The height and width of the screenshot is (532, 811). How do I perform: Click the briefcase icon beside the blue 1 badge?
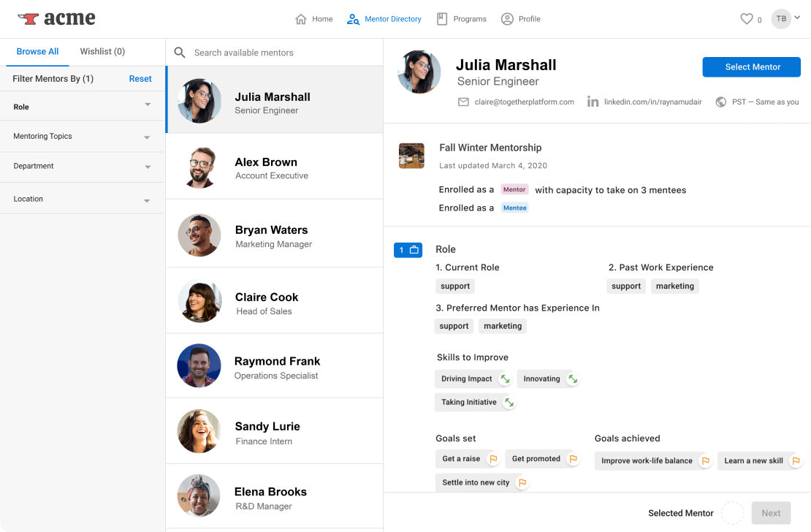pyautogui.click(x=414, y=250)
